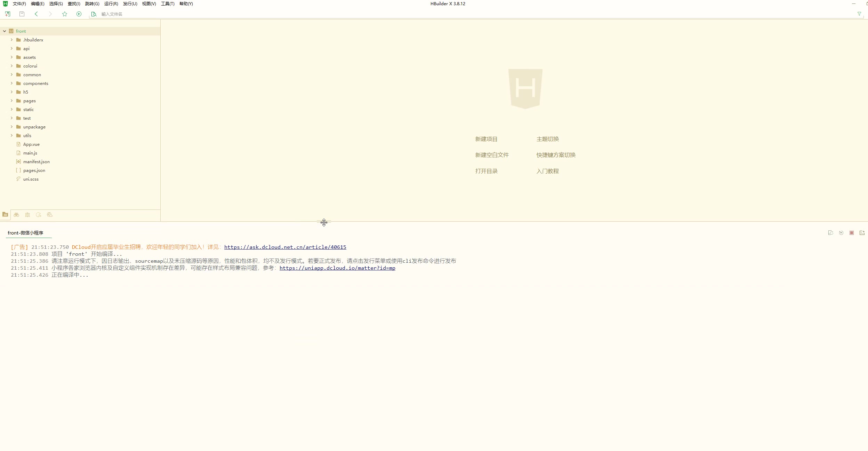Viewport: 868px width, 451px height.
Task: Select the manifest.json file
Action: [x=37, y=161]
